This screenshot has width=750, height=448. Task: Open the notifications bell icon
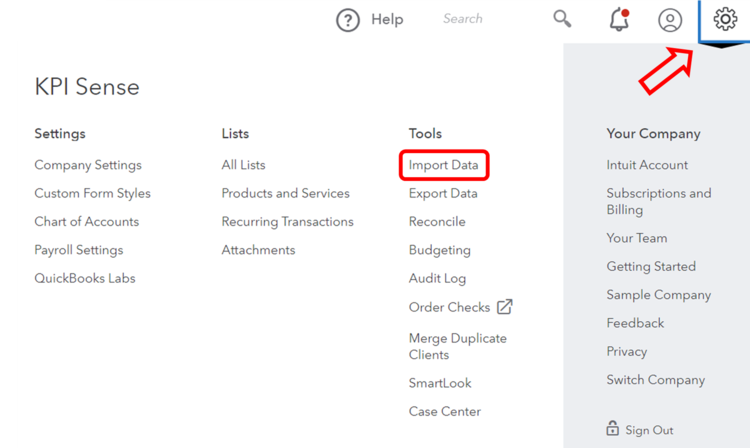coord(619,20)
